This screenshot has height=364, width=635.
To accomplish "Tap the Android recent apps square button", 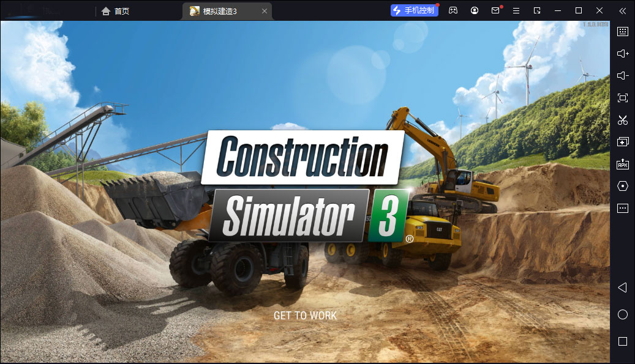I will point(623,341).
